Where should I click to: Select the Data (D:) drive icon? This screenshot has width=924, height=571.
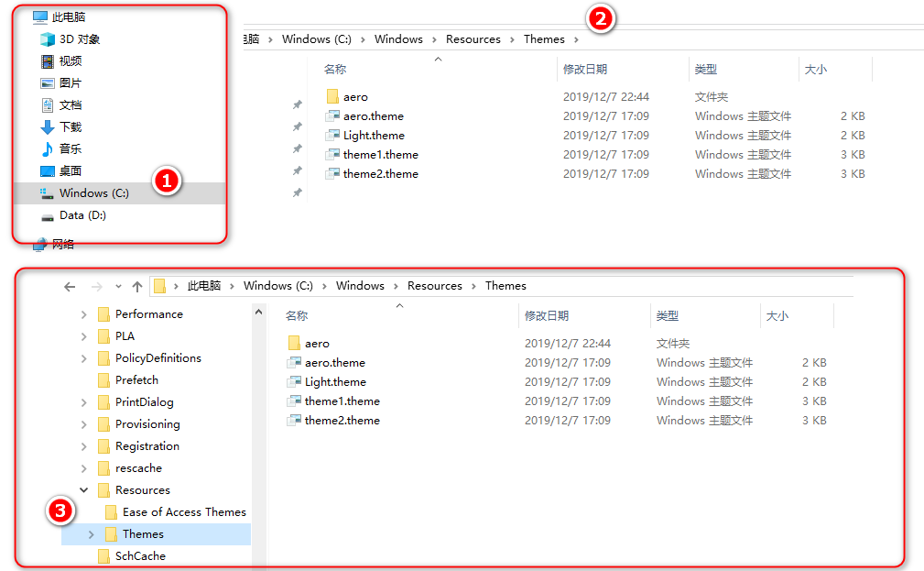[48, 216]
